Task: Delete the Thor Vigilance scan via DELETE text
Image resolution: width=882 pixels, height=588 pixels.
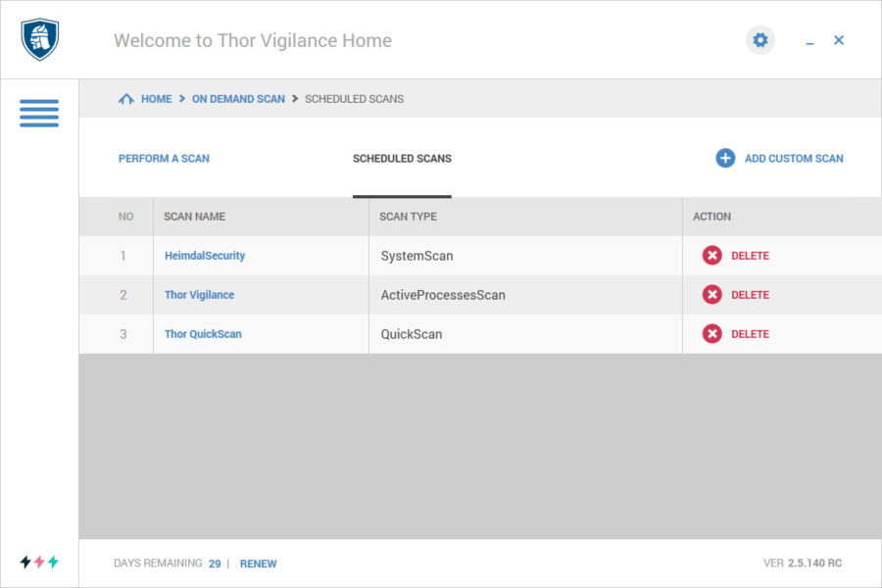Action: [750, 295]
